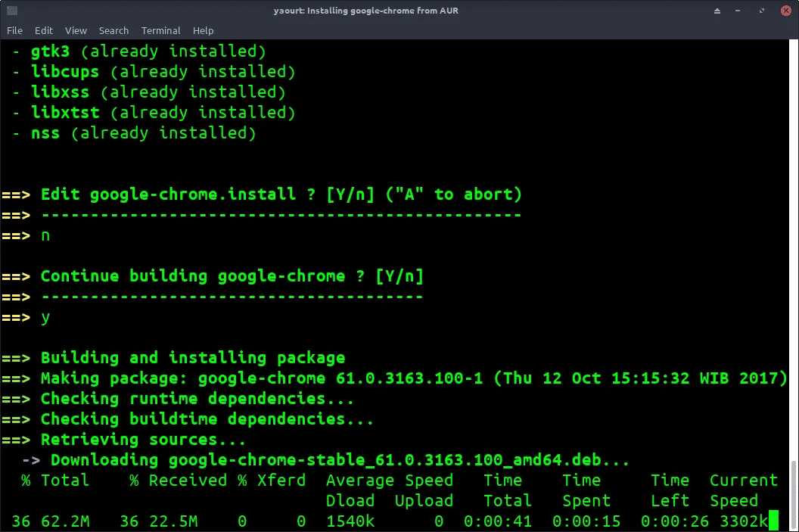Click the current speed value '3302k'

pos(744,521)
